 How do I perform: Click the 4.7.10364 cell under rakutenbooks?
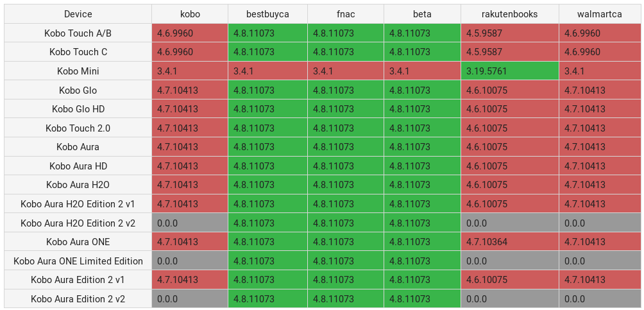click(509, 242)
